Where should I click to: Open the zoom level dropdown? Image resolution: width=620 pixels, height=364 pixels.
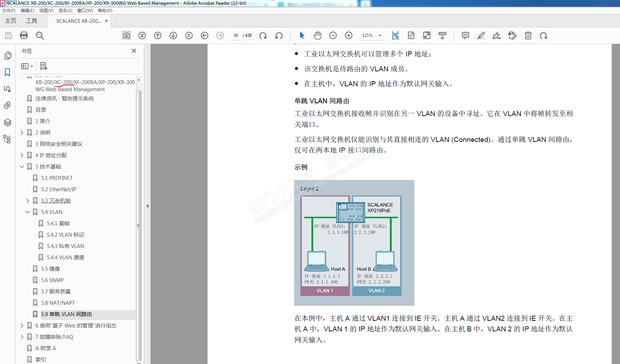click(x=380, y=35)
